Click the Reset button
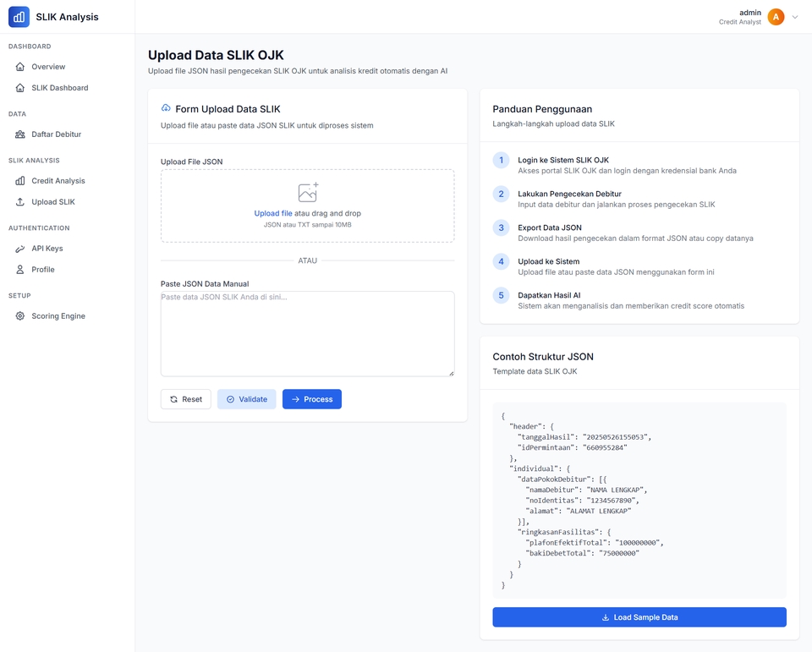The width and height of the screenshot is (812, 652). pyautogui.click(x=186, y=399)
